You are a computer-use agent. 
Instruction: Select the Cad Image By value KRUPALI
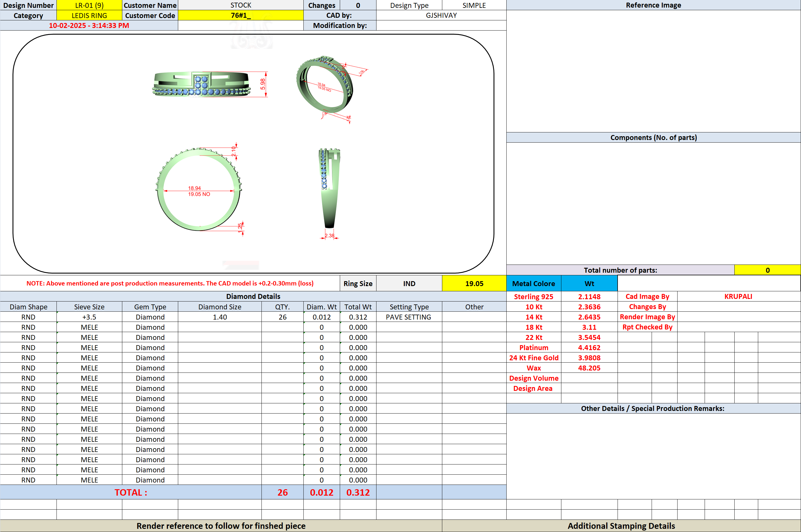point(739,296)
